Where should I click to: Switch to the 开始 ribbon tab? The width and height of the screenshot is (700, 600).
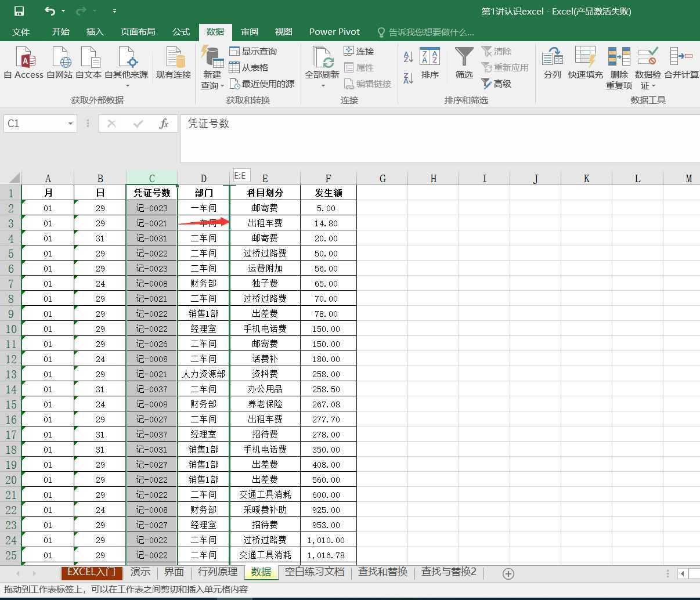(60, 31)
